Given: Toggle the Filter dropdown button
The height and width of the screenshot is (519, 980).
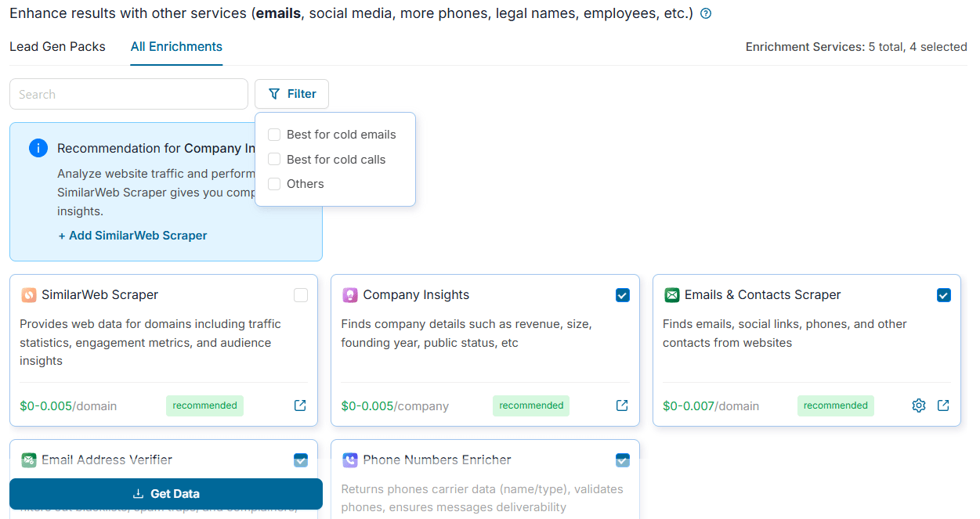Looking at the screenshot, I should [x=291, y=94].
